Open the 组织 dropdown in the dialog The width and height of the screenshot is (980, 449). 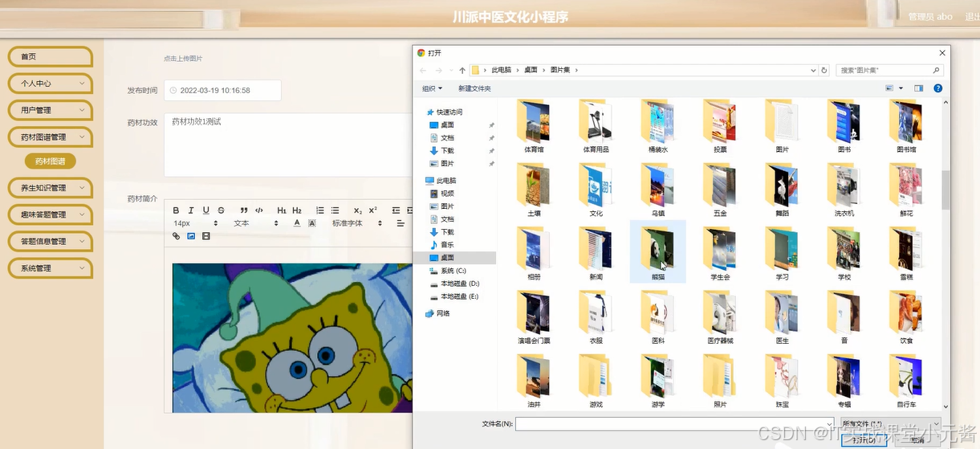[x=432, y=88]
